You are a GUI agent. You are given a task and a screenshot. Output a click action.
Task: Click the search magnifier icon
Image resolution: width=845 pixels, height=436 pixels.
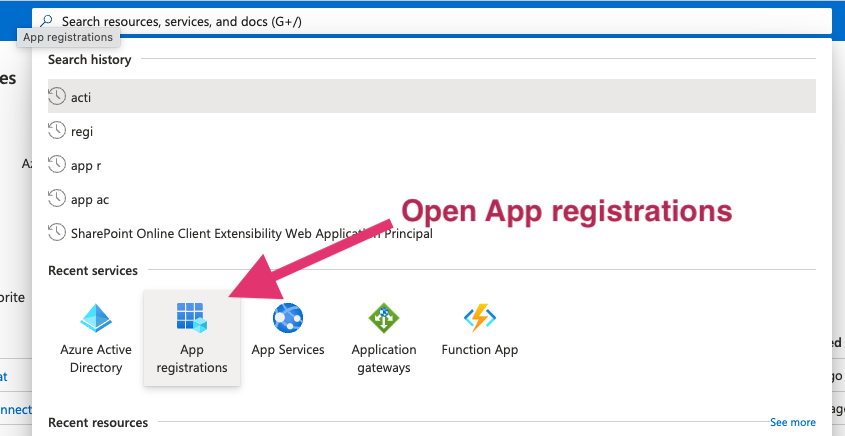click(x=47, y=21)
